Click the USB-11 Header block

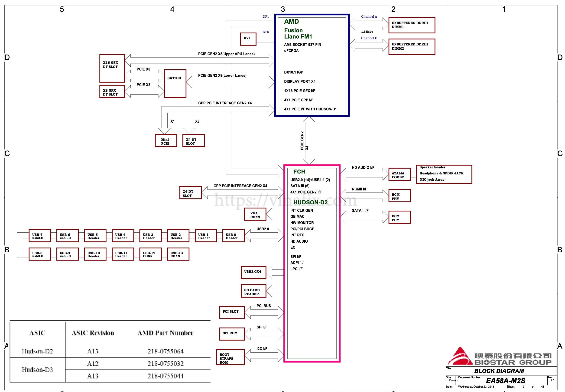click(x=123, y=254)
